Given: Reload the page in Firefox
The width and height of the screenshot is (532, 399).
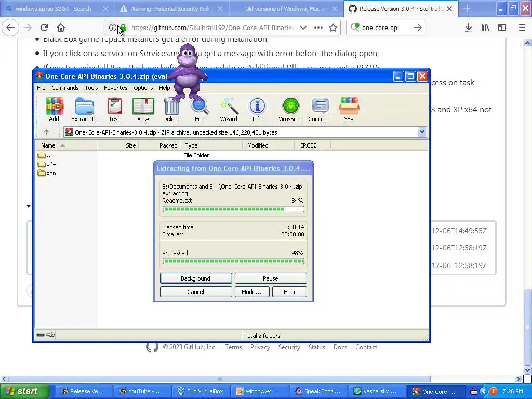Looking at the screenshot, I should [x=44, y=28].
